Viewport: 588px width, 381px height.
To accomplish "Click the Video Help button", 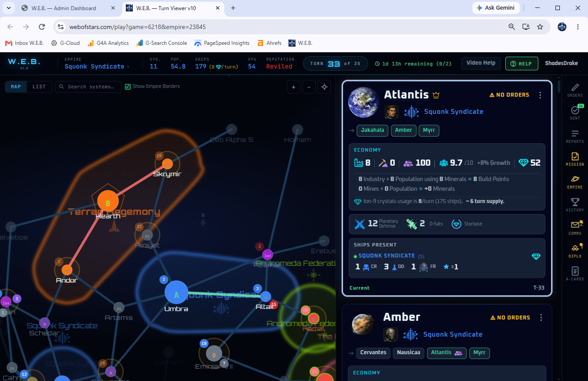I will [481, 63].
